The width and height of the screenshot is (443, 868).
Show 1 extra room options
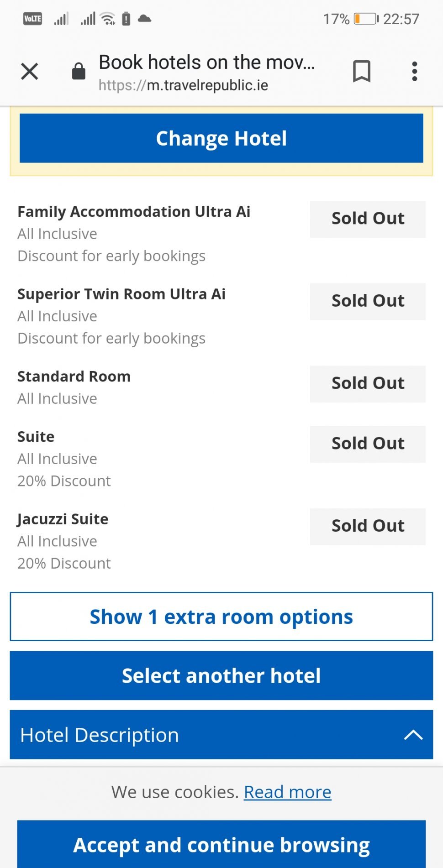click(x=221, y=617)
